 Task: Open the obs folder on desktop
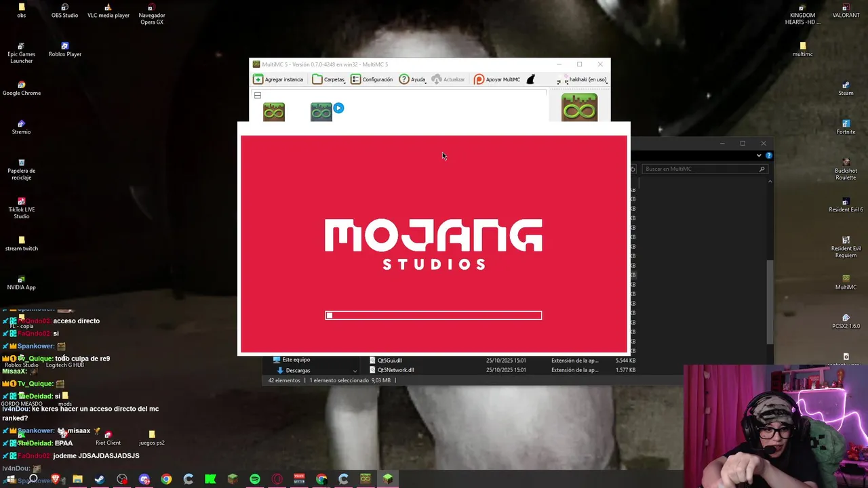(22, 11)
